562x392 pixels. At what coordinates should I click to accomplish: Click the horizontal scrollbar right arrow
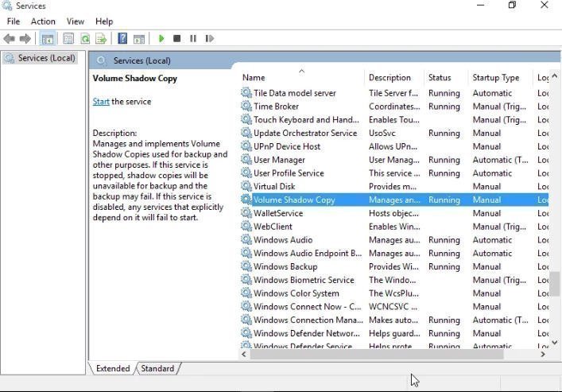543,355
